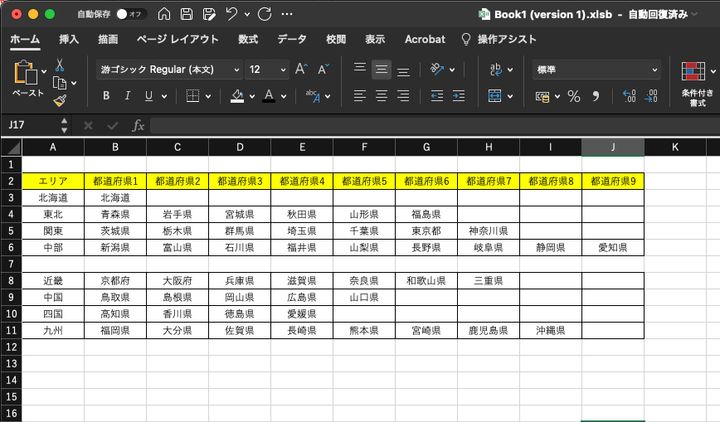Open the font size dropdown
The image size is (720, 422).
pyautogui.click(x=282, y=70)
